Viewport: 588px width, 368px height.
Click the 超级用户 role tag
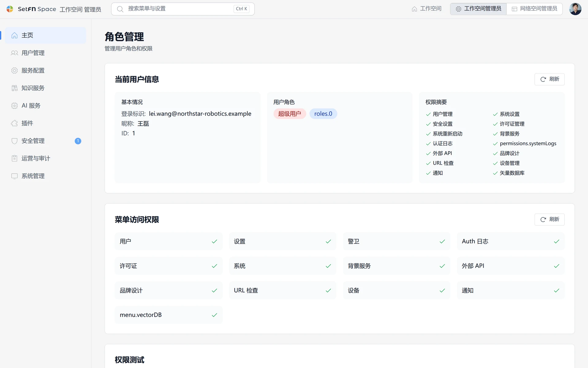point(289,114)
